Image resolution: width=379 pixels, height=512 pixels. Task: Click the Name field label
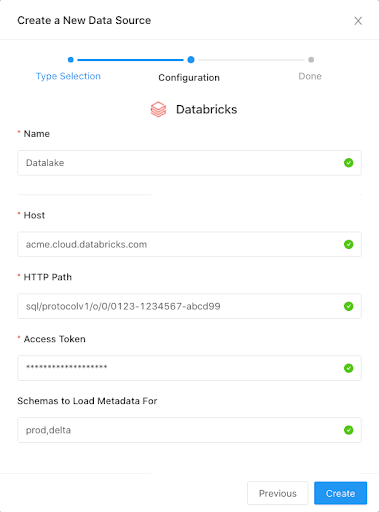(x=36, y=134)
